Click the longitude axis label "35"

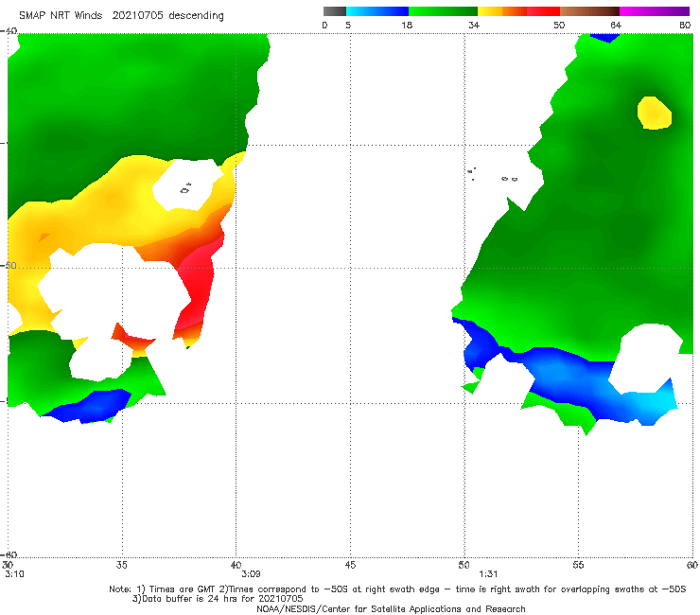(x=121, y=565)
